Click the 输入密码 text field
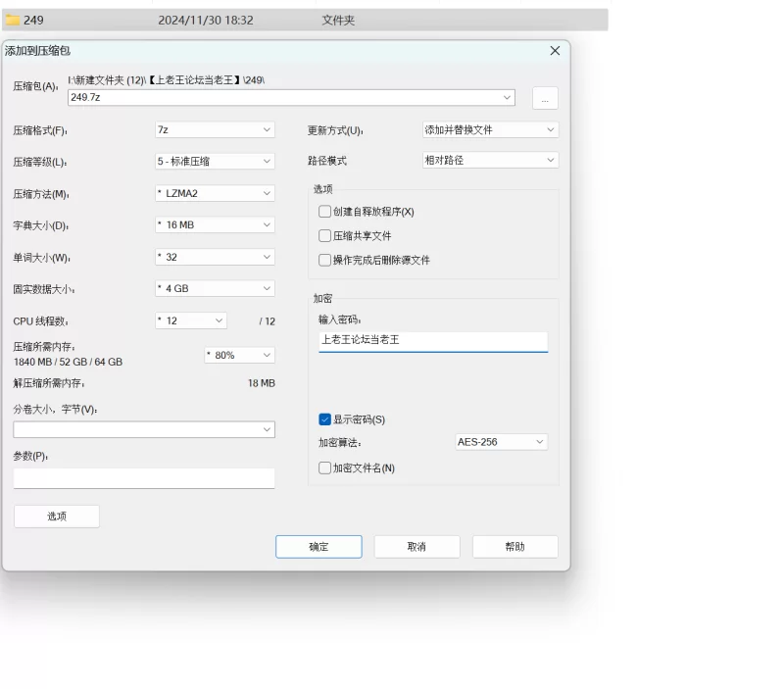784x689 pixels. (433, 341)
